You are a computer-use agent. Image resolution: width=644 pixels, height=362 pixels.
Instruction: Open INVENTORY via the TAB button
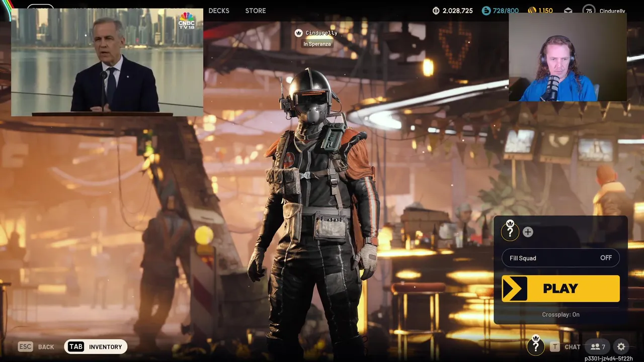(96, 346)
